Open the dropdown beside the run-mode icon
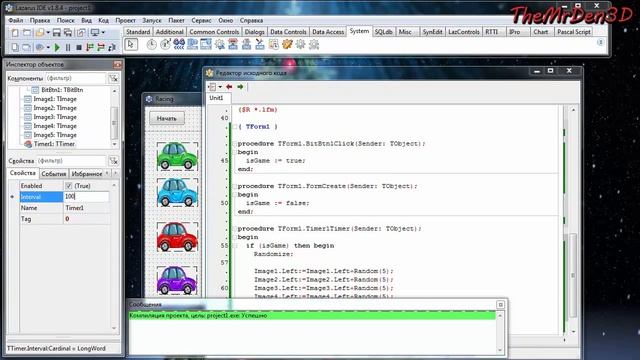Image resolution: width=640 pixels, height=360 pixels. coord(48,47)
